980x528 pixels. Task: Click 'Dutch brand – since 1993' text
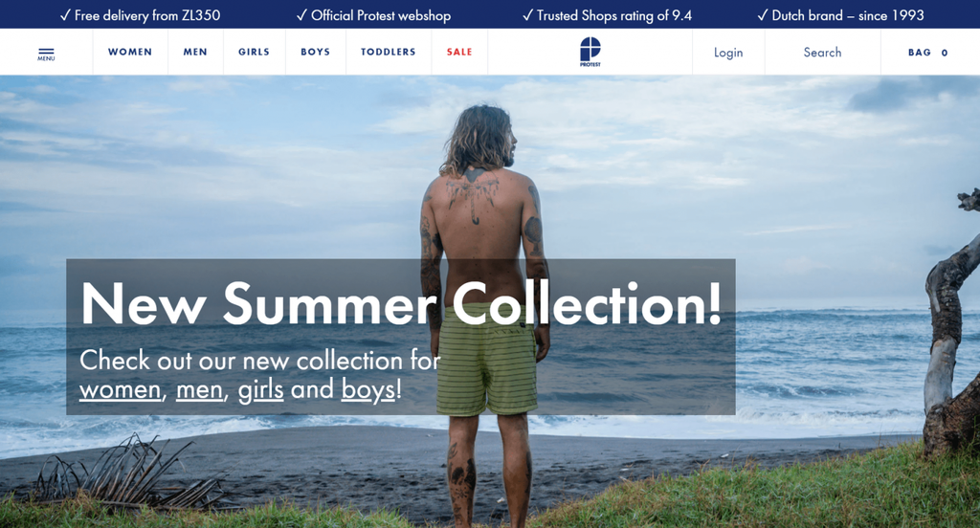coord(840,15)
